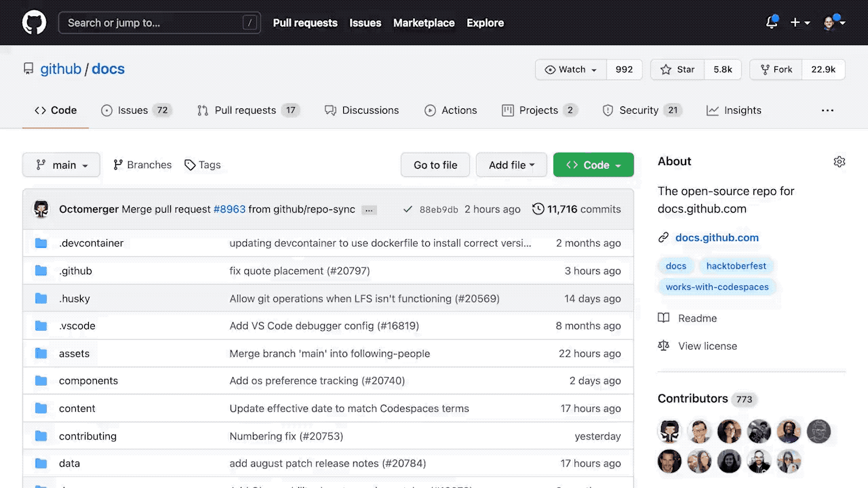Open the .github folder

pyautogui.click(x=75, y=271)
